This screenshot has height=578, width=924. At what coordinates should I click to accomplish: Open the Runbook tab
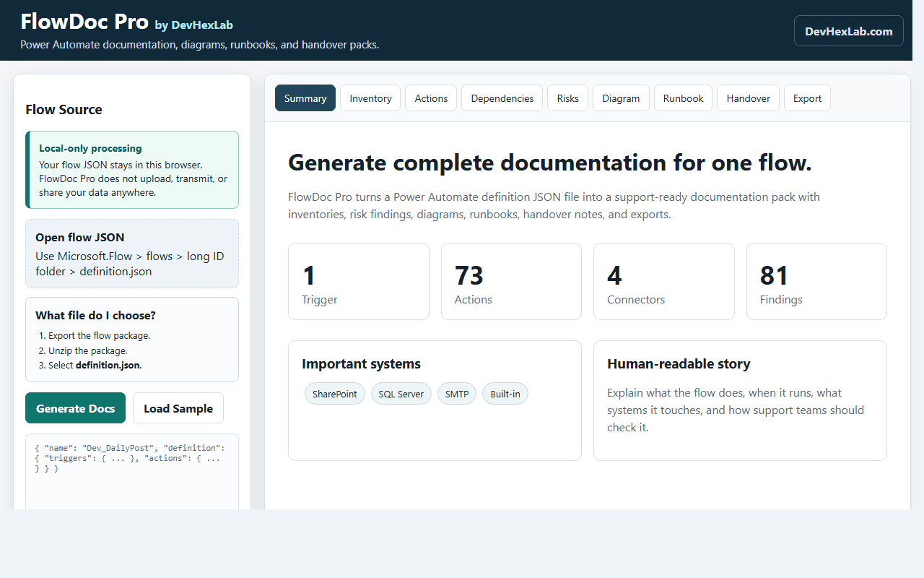pos(684,98)
